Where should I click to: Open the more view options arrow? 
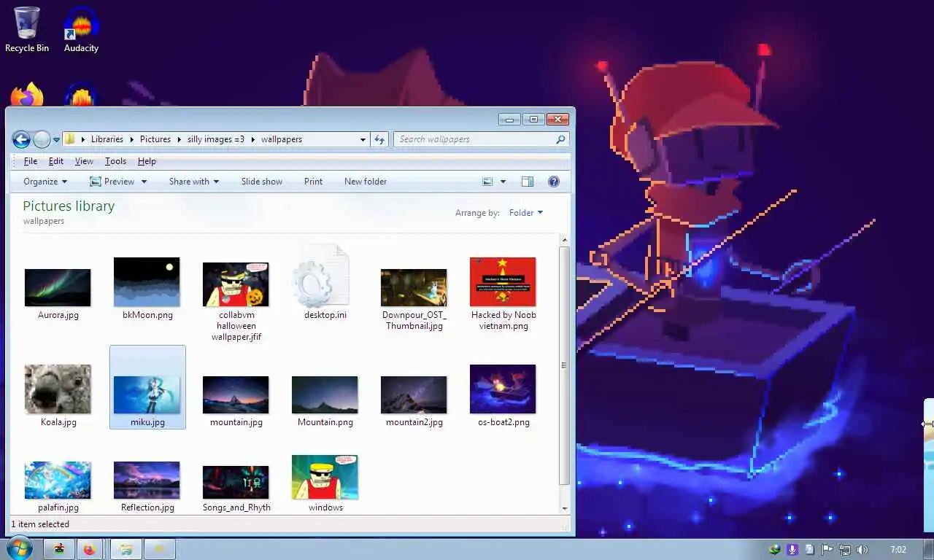click(503, 182)
